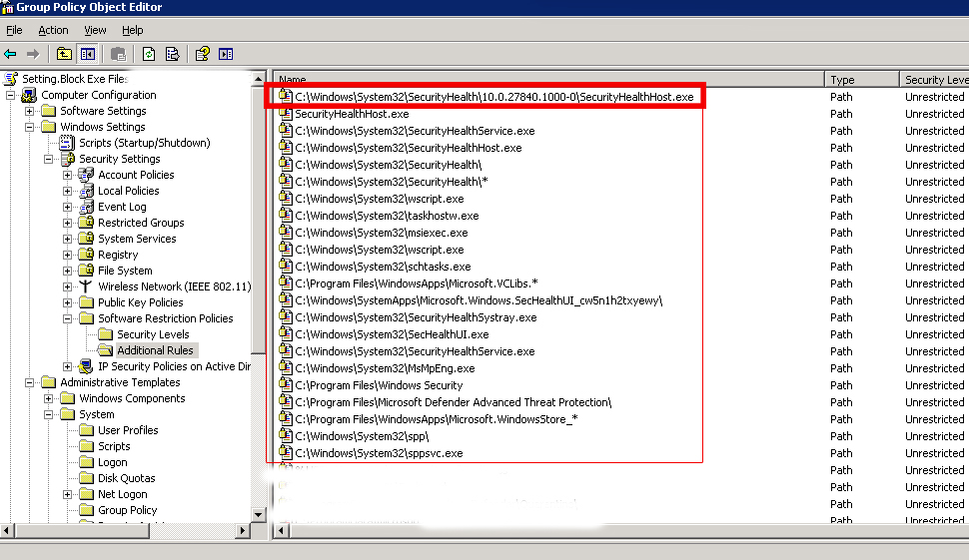Expand the Restricted Groups node
This screenshot has width=969, height=560.
pyautogui.click(x=67, y=223)
